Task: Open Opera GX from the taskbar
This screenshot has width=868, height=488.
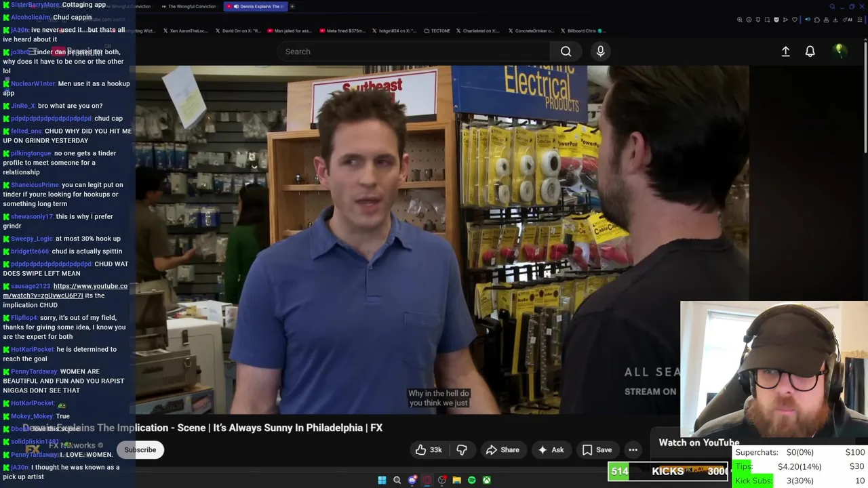Action: pos(427,480)
